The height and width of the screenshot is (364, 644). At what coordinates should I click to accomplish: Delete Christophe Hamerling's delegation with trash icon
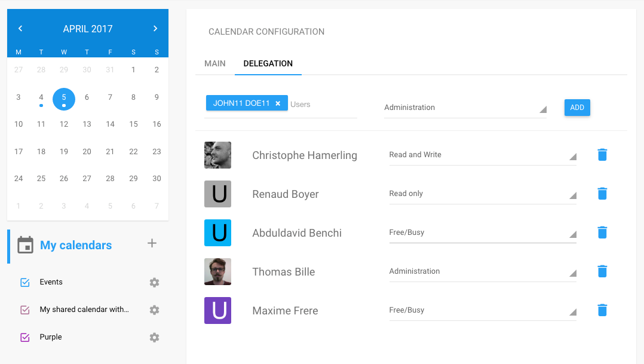pos(602,155)
